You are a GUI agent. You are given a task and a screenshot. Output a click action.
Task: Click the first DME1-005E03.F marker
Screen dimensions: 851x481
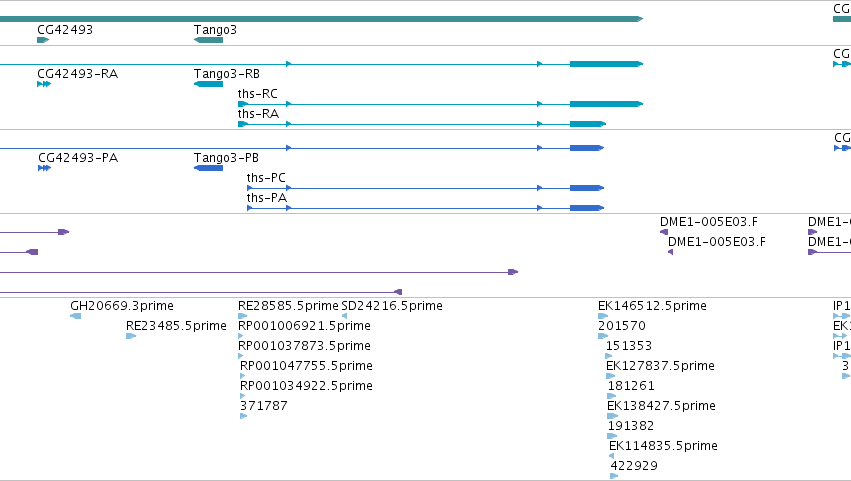[x=664, y=232]
